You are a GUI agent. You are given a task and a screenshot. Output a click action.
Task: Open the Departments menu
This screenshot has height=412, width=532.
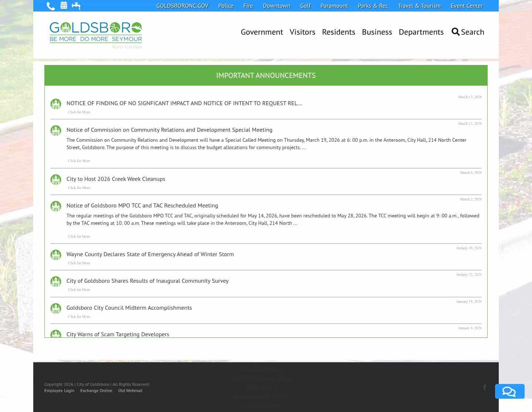pyautogui.click(x=421, y=32)
